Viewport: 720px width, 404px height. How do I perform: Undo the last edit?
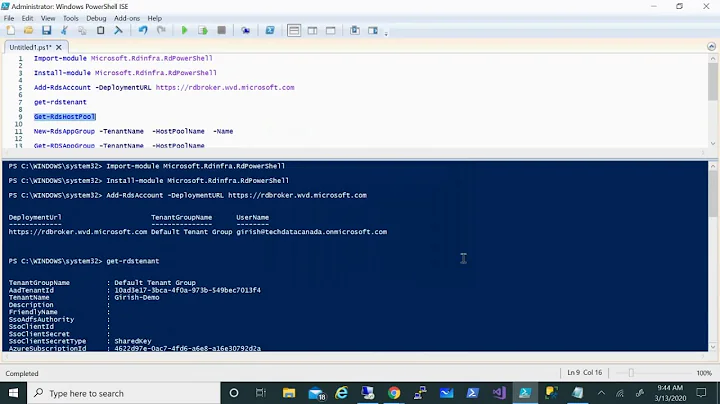pos(143,30)
